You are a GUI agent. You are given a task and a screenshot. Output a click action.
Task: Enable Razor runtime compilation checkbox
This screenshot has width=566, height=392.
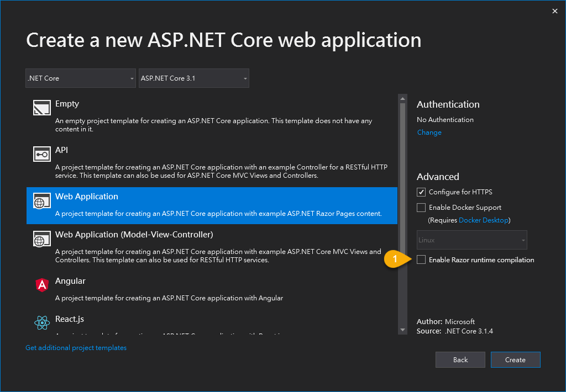pyautogui.click(x=421, y=260)
